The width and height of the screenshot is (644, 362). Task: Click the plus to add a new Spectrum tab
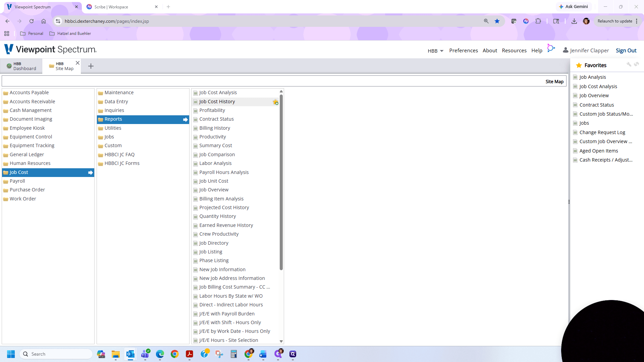click(x=91, y=66)
